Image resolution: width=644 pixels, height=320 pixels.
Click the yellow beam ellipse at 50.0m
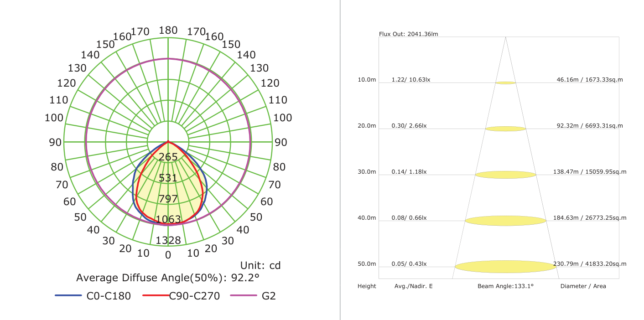(x=505, y=267)
